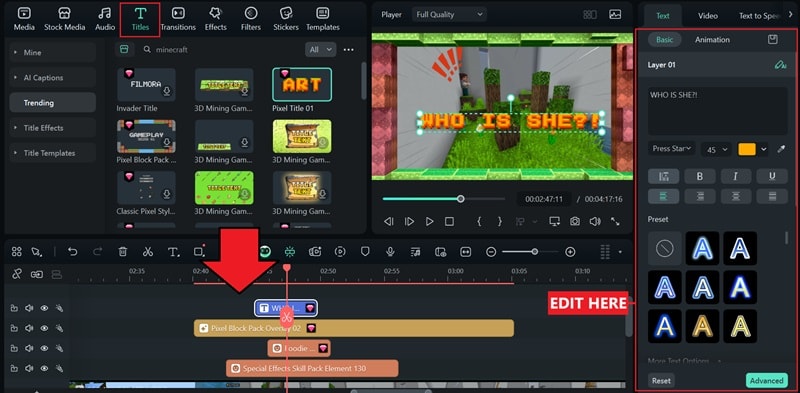
Task: Switch to the Transitions tab
Action: point(178,19)
